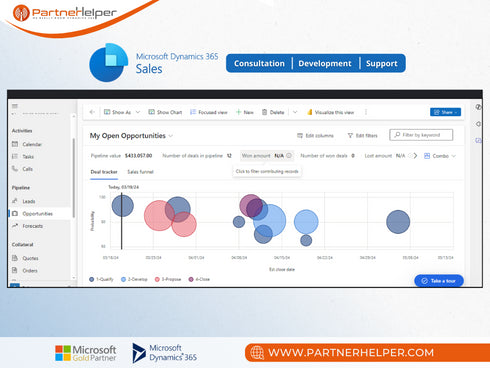
Task: Click the Support label in banner
Action: [382, 63]
